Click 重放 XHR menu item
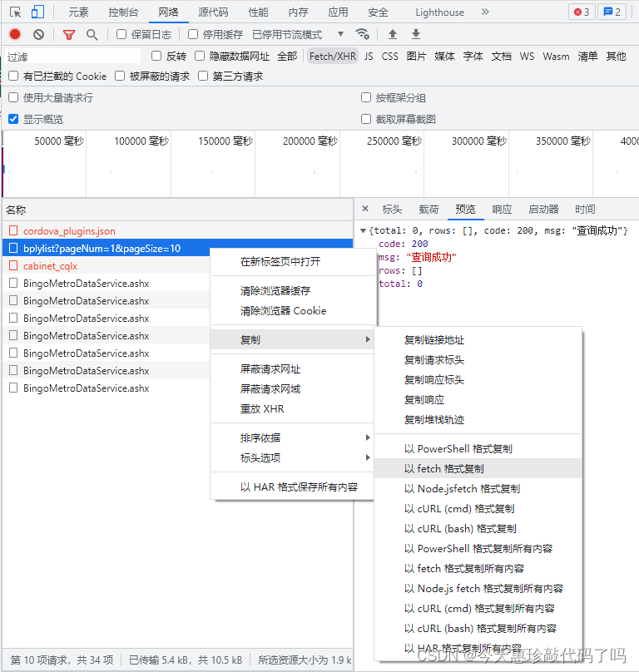The image size is (639, 672). [293, 409]
